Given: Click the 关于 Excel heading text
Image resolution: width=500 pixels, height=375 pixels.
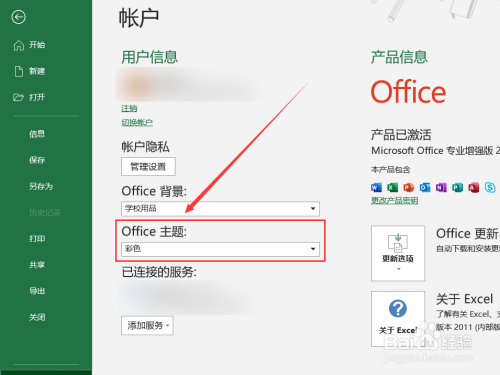Looking at the screenshot, I should pyautogui.click(x=464, y=299).
